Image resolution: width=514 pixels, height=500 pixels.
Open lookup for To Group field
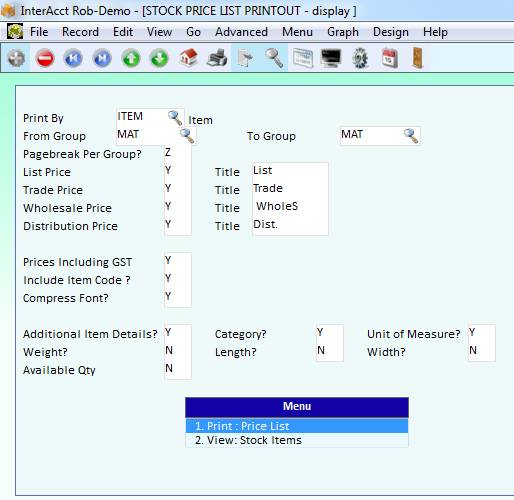[x=411, y=136]
